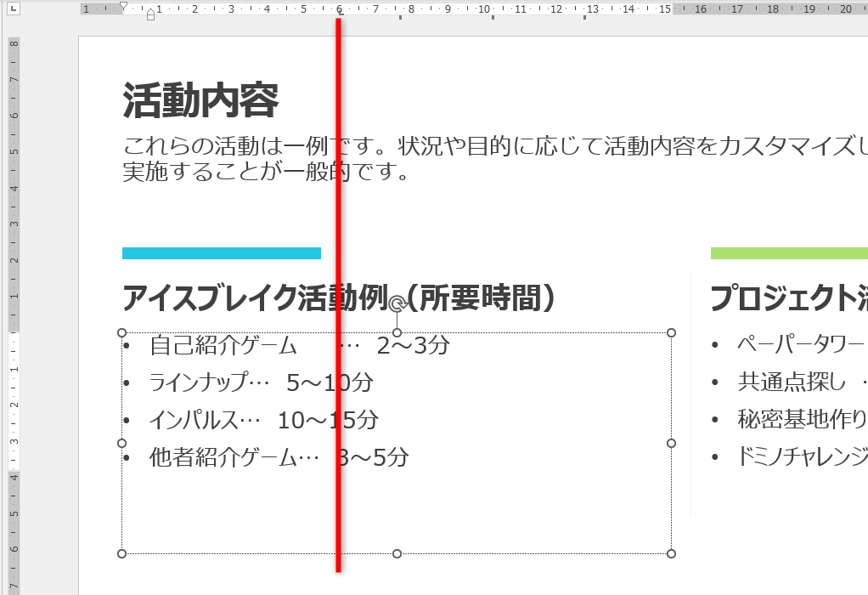868x595 pixels.
Task: Click the middle-left sizing handle of the text box
Action: click(122, 443)
